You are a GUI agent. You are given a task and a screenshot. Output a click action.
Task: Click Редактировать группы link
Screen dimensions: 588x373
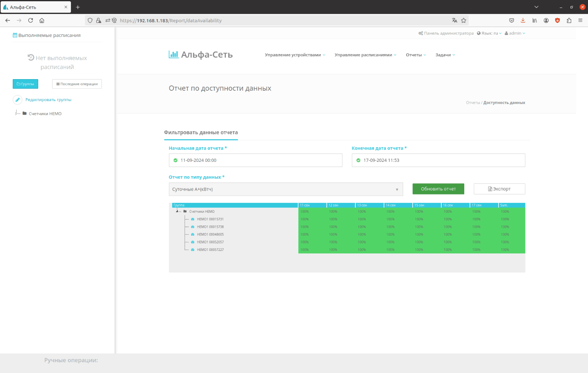(49, 100)
